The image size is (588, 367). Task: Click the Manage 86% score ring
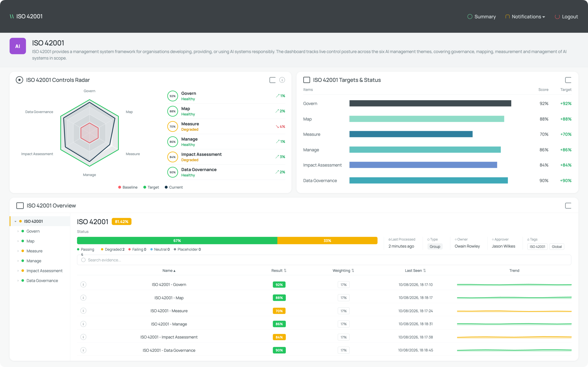[x=172, y=142]
